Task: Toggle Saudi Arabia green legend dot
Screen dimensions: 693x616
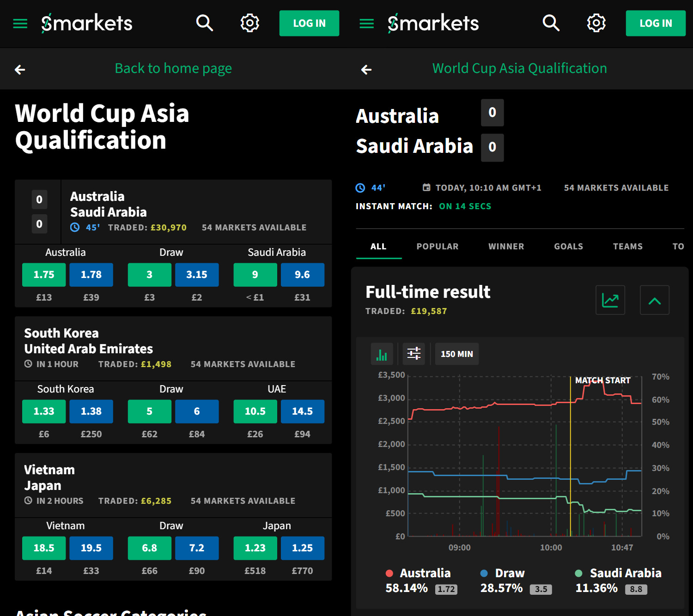Action: 578,574
